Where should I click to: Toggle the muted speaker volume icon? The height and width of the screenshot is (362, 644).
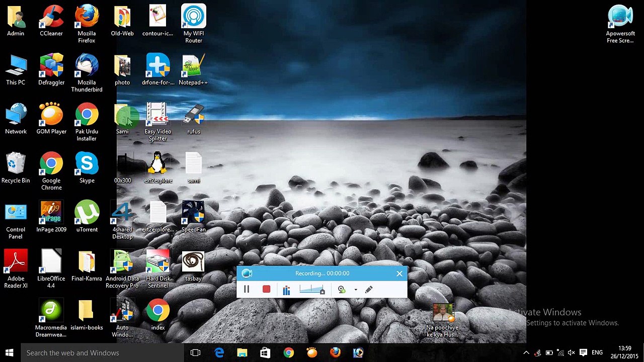[x=572, y=353]
